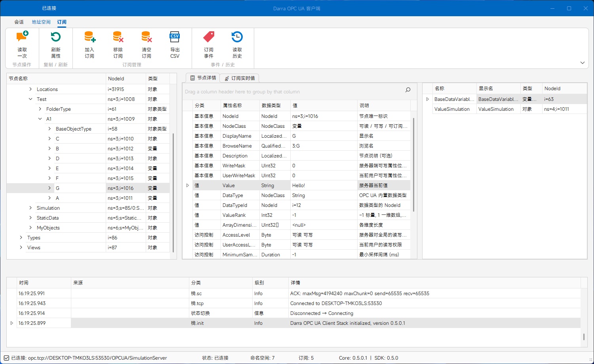This screenshot has height=364, width=594.
Task: Expand the BaseObjectType node
Action: [49, 129]
